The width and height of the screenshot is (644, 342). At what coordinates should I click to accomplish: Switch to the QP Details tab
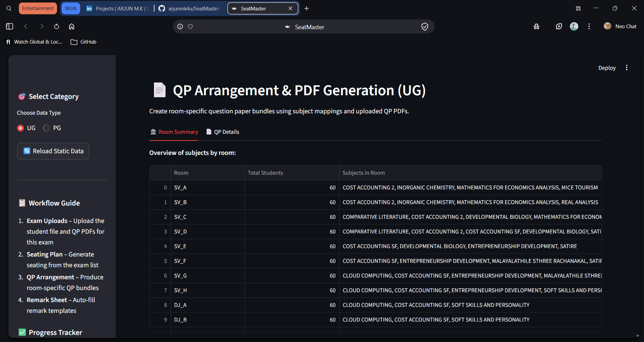point(223,132)
